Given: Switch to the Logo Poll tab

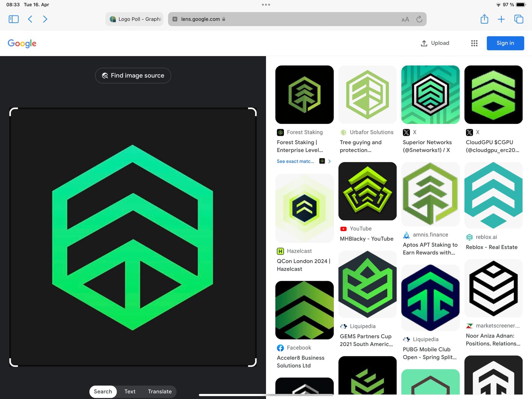Looking at the screenshot, I should [134, 19].
